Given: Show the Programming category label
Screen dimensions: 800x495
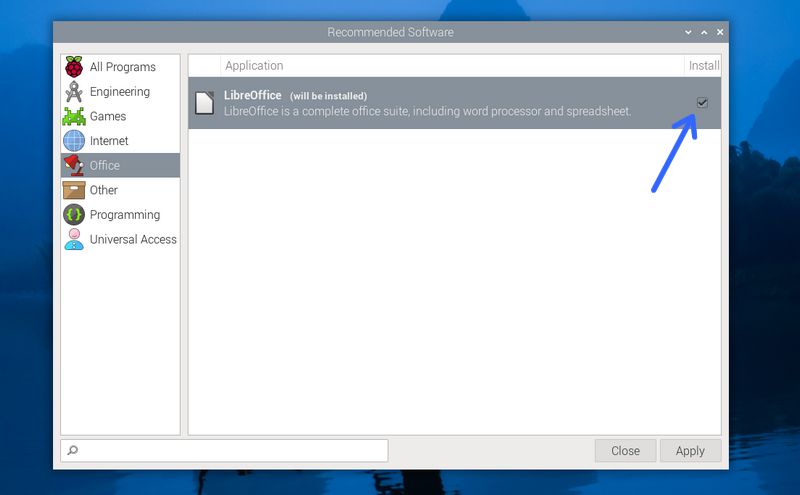Looking at the screenshot, I should [125, 215].
